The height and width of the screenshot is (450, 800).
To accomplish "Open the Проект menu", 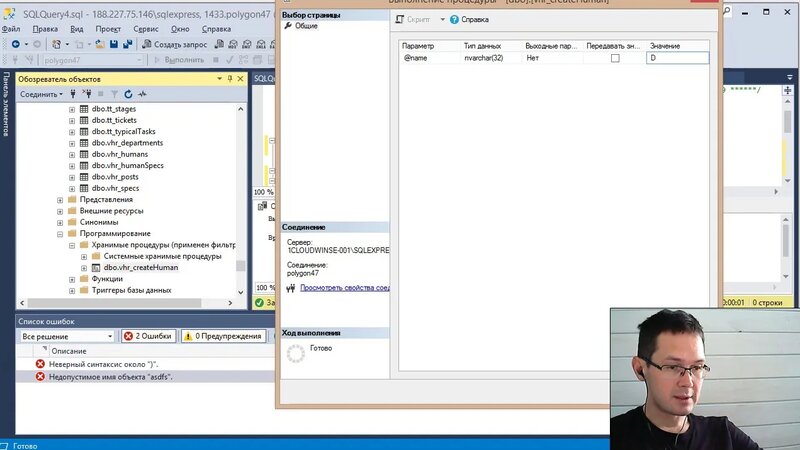I will [x=108, y=29].
